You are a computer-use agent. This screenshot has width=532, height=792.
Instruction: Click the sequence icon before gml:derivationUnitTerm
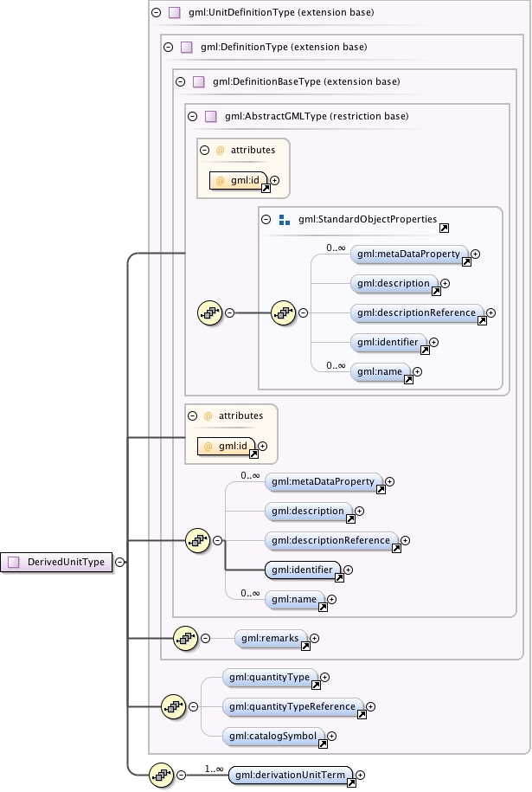click(x=162, y=775)
